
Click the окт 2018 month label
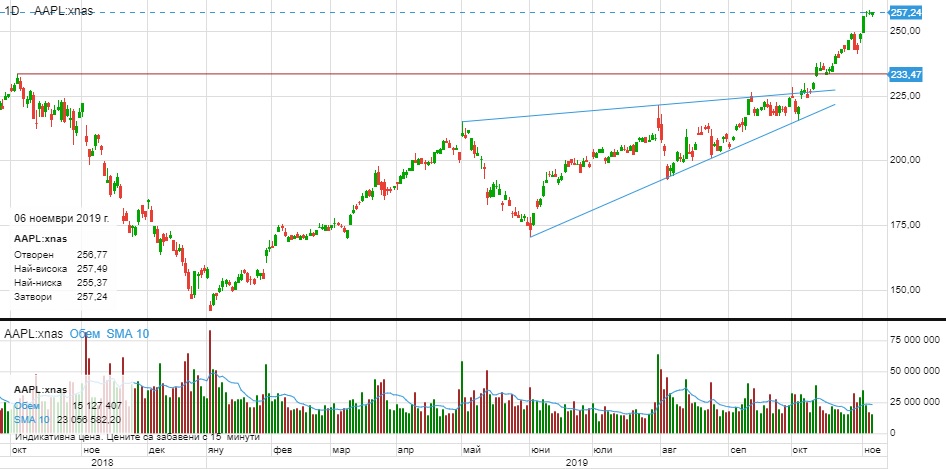17,450
